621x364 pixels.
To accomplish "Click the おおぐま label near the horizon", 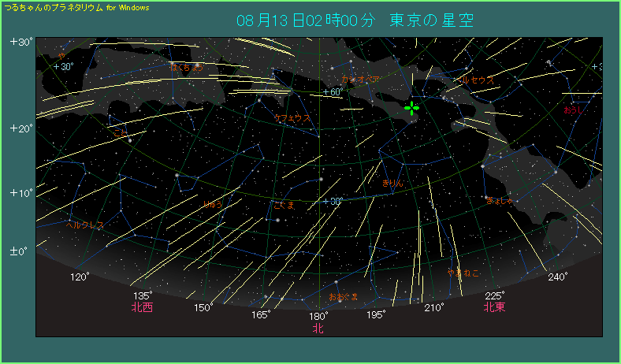I will click(344, 296).
